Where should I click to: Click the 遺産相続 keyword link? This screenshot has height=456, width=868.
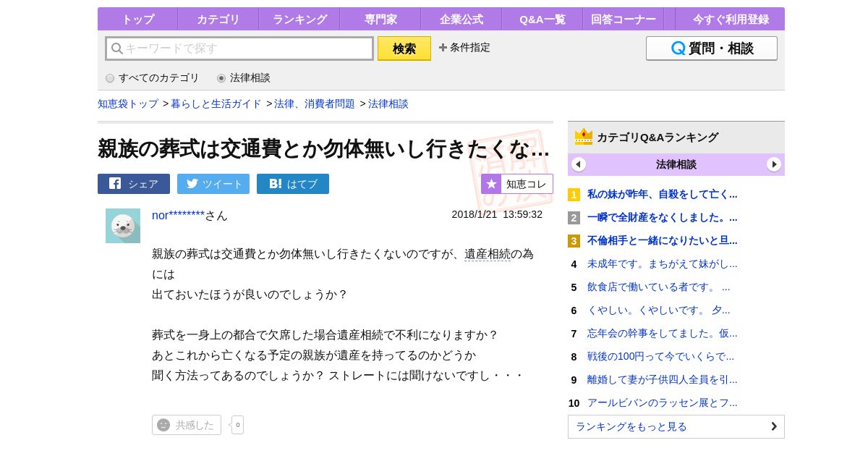(x=488, y=254)
